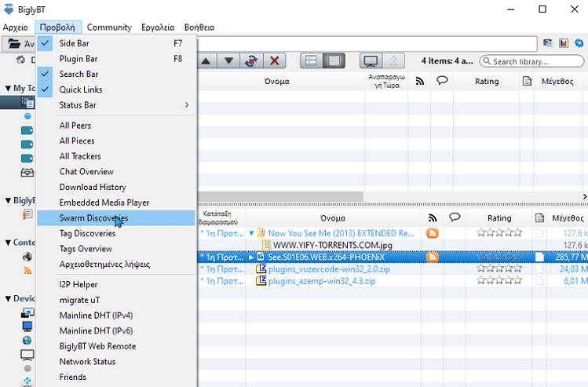The width and height of the screenshot is (588, 387).
Task: Choose Network Status menu entry
Action: [116, 362]
